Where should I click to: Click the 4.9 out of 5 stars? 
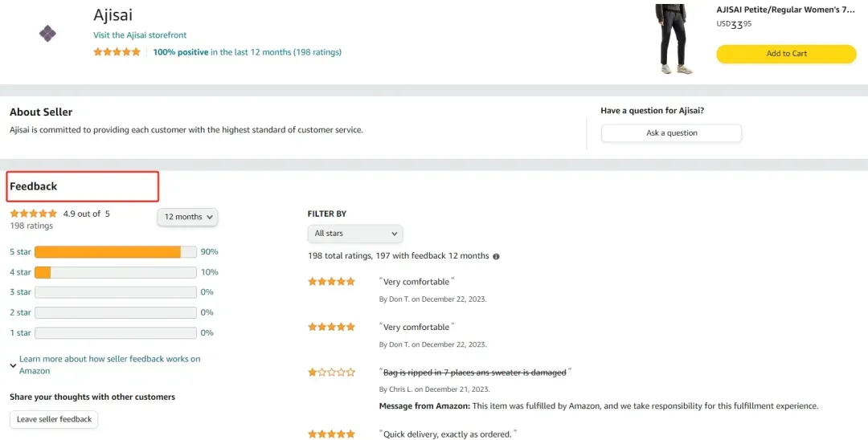33,214
